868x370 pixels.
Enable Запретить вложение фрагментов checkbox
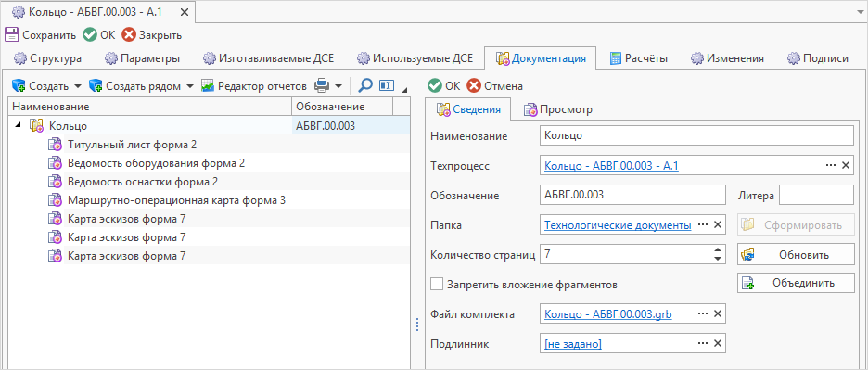coord(437,284)
